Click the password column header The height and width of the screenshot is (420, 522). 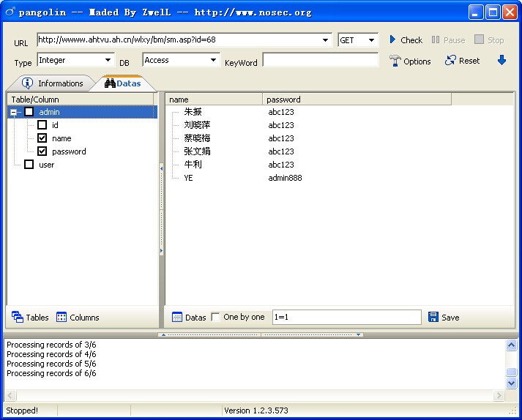pos(357,100)
